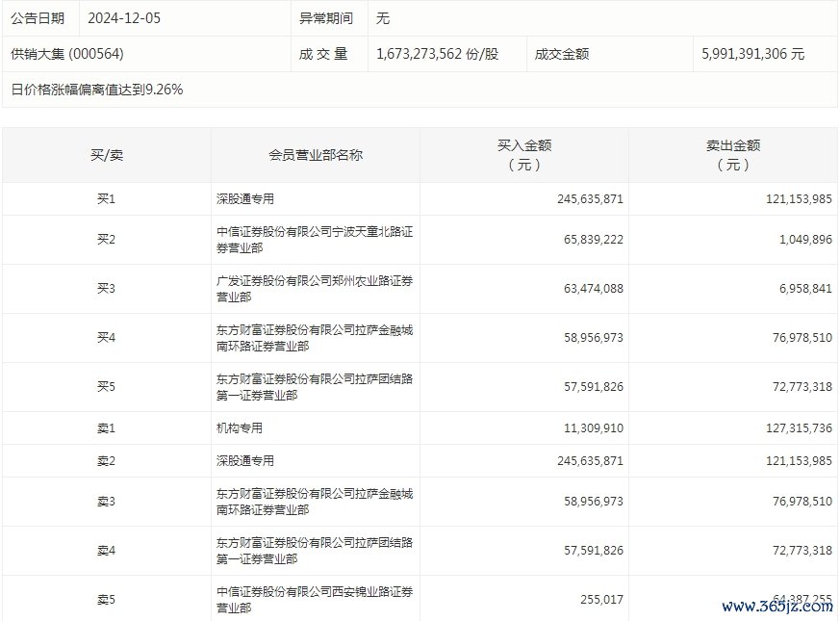840x621 pixels.
Task: Select volume 1,673,273,562 份/股
Action: point(437,54)
